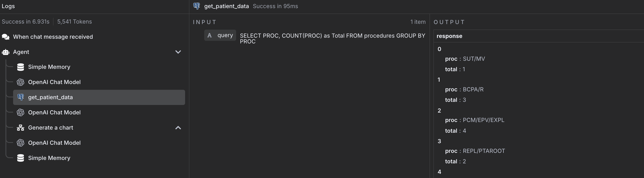Click the first OpenAI Chat Model logo icon
The height and width of the screenshot is (178, 644).
click(x=20, y=82)
